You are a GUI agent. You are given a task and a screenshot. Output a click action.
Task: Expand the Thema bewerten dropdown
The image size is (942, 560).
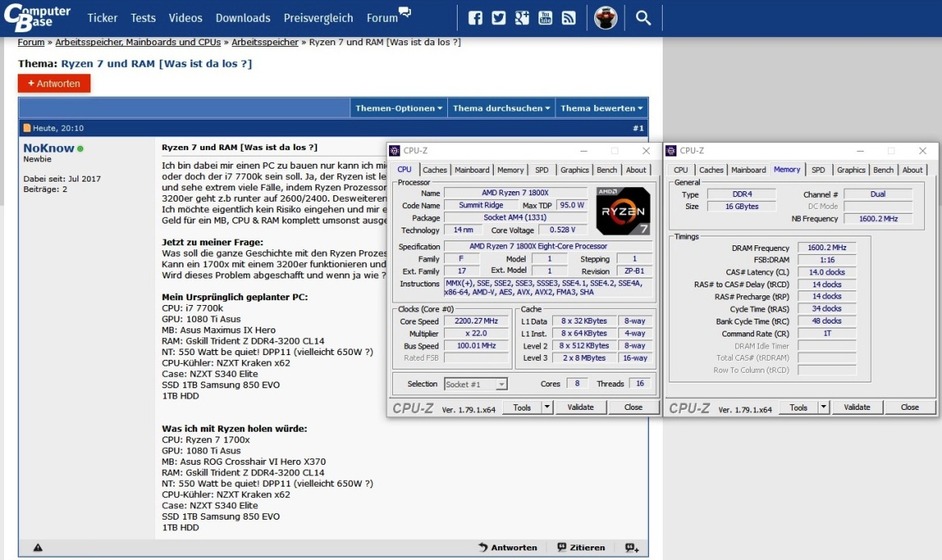(601, 108)
